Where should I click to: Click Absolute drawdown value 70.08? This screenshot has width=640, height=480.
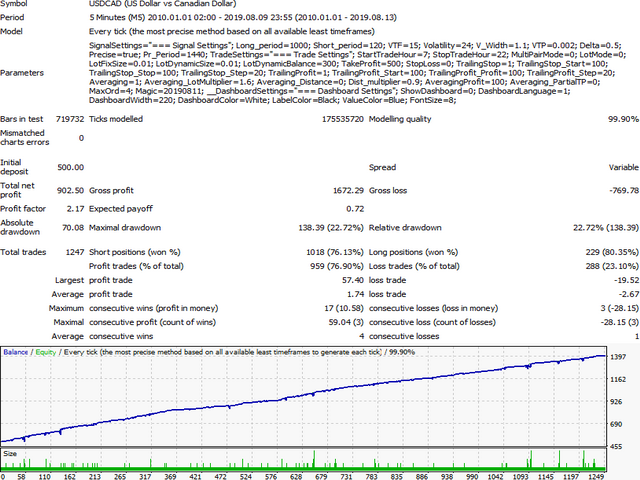[x=73, y=228]
